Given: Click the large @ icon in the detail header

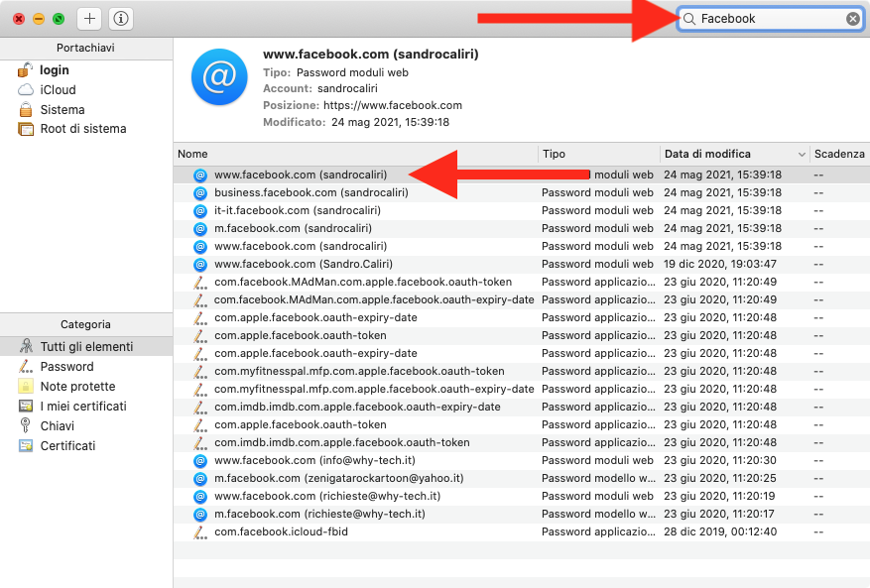Looking at the screenshot, I should pos(219,76).
